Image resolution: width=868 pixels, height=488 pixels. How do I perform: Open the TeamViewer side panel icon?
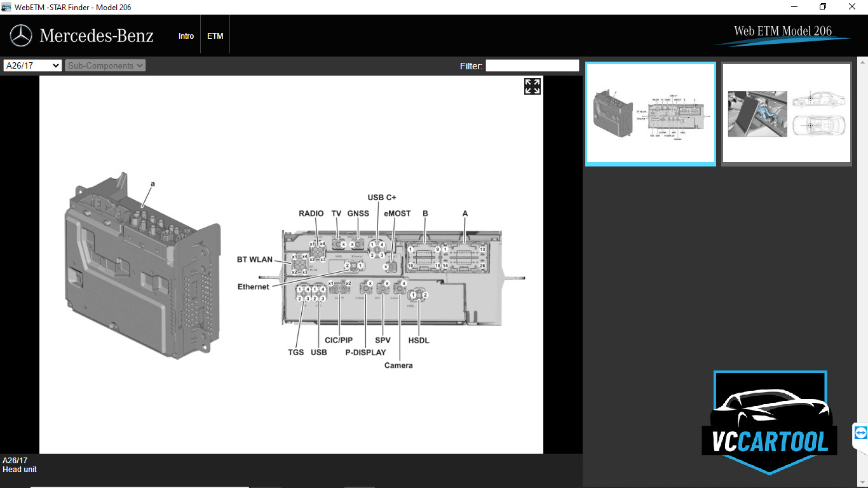click(x=861, y=433)
